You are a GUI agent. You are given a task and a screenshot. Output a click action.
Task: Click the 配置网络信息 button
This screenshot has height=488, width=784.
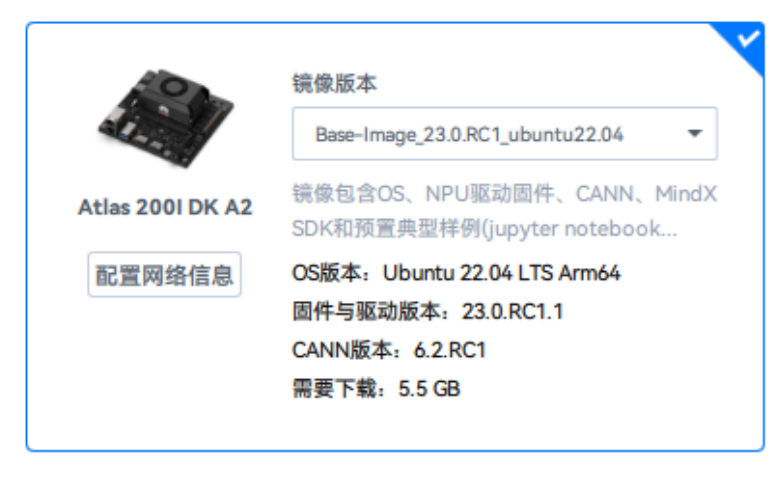pyautogui.click(x=164, y=274)
